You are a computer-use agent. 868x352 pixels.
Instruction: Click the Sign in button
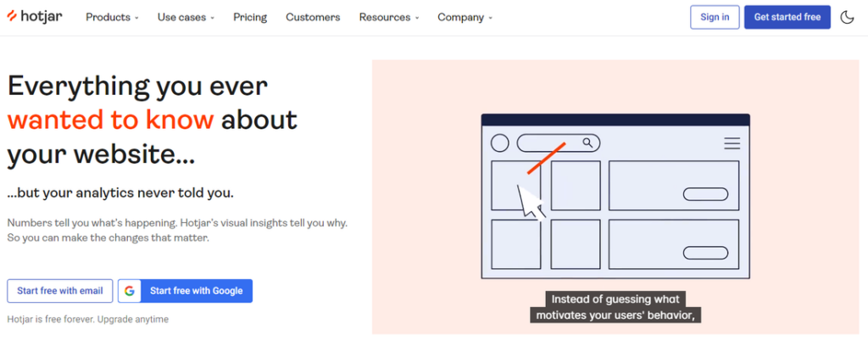(715, 17)
